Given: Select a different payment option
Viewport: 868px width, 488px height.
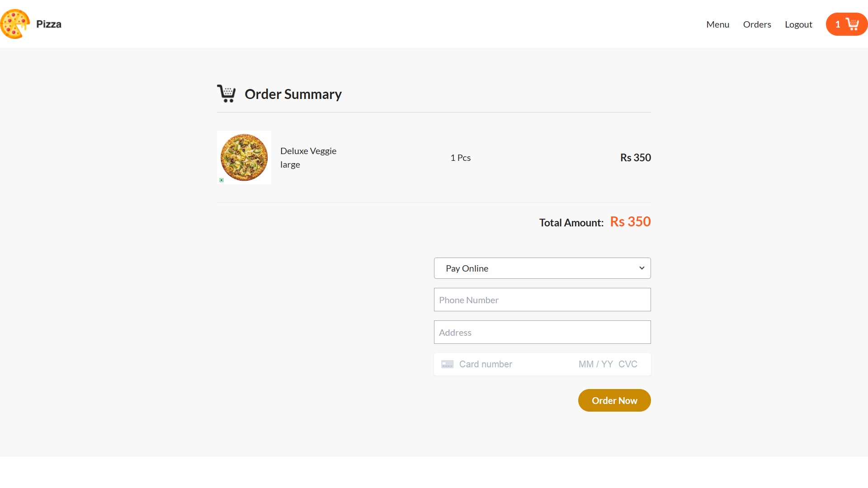Looking at the screenshot, I should point(542,268).
